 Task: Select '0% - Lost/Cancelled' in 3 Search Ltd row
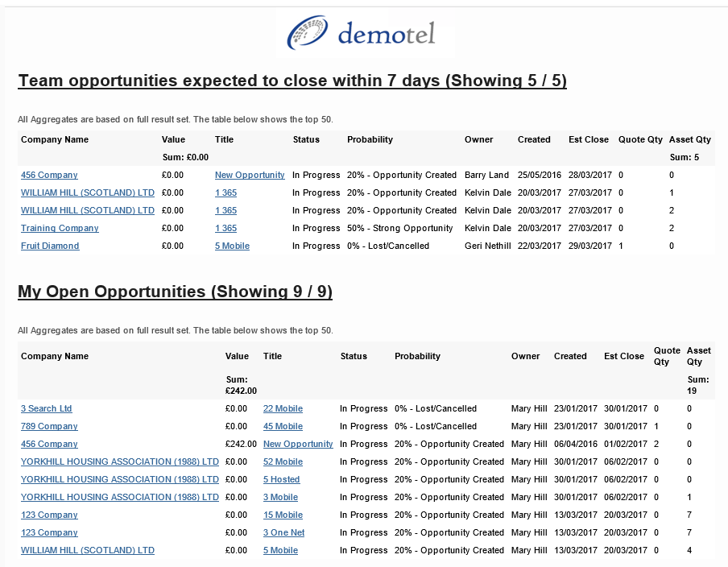click(436, 408)
